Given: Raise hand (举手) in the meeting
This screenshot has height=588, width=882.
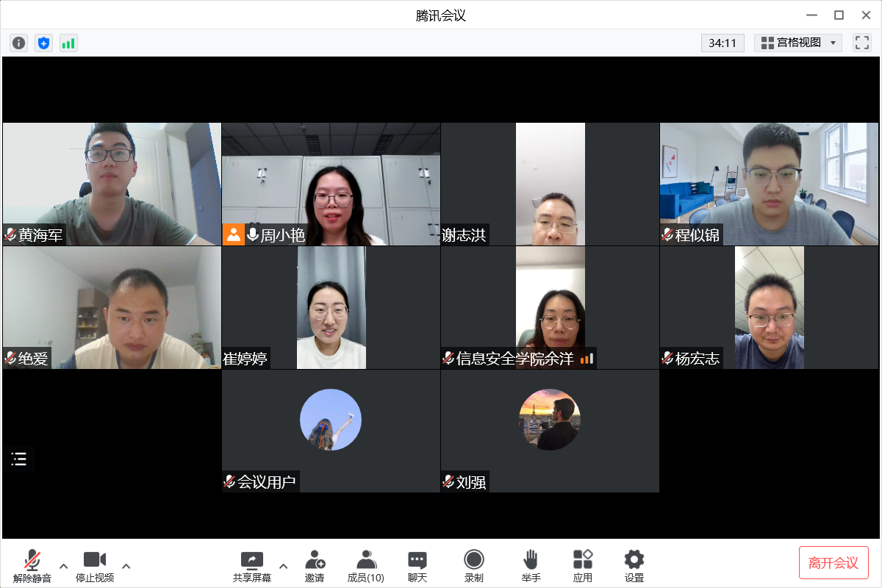Looking at the screenshot, I should pyautogui.click(x=531, y=566).
